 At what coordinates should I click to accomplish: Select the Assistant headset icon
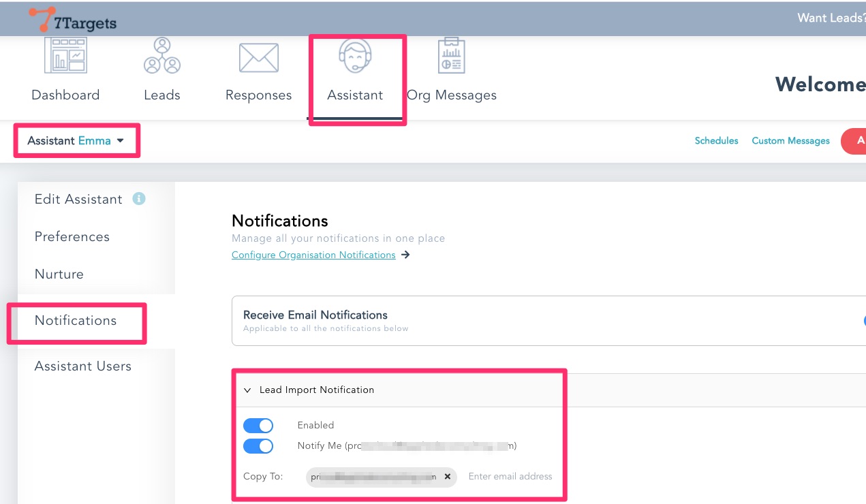[x=355, y=56]
